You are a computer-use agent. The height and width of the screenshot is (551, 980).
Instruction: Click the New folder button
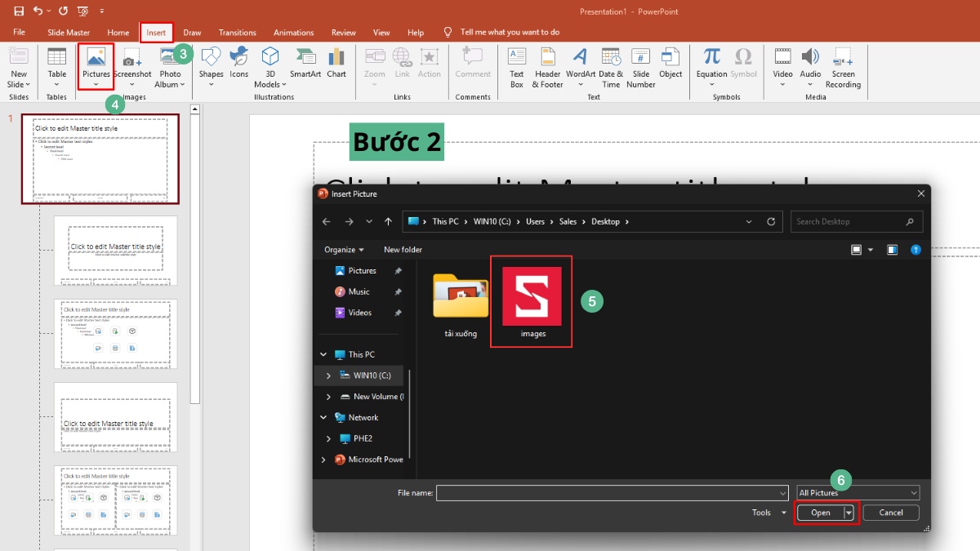tap(403, 249)
